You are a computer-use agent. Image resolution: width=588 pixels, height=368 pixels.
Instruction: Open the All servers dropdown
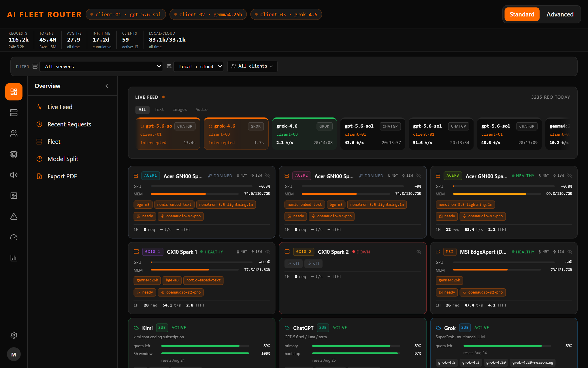(x=101, y=66)
